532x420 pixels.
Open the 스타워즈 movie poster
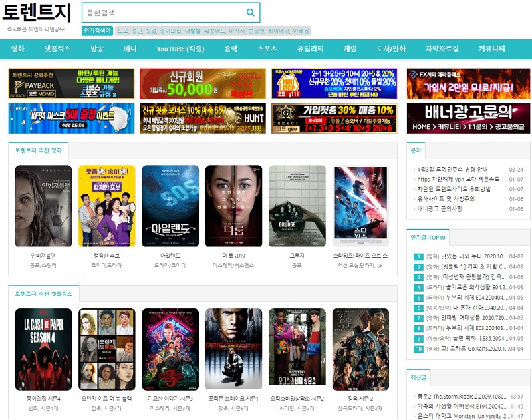pyautogui.click(x=360, y=206)
